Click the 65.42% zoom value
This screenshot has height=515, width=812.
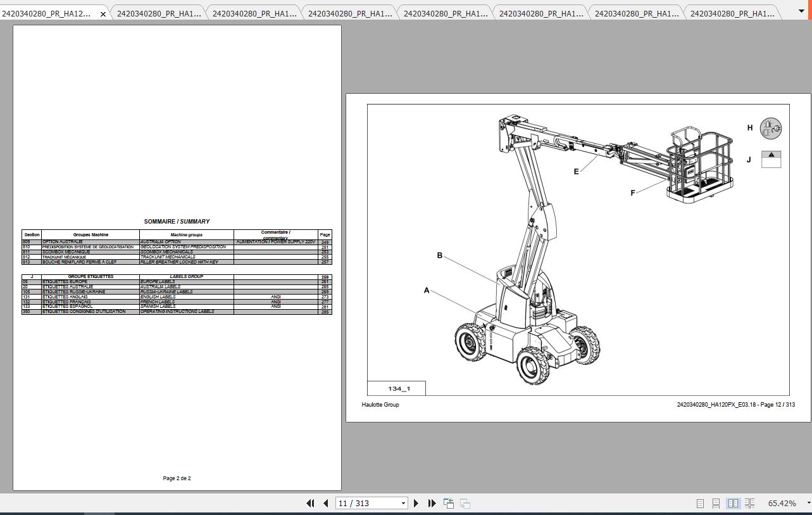pos(782,503)
